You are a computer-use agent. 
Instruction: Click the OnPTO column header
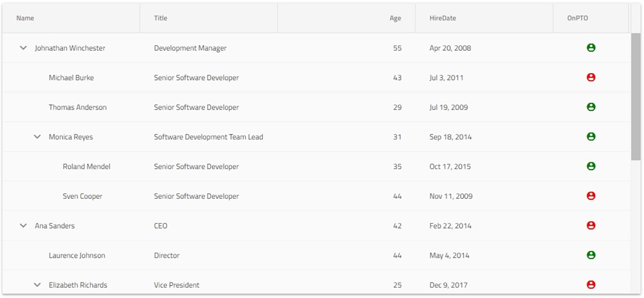pyautogui.click(x=578, y=18)
